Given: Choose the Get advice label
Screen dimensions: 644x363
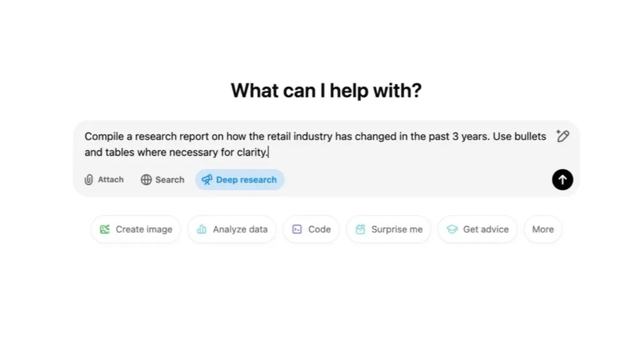Looking at the screenshot, I should pos(486,229).
